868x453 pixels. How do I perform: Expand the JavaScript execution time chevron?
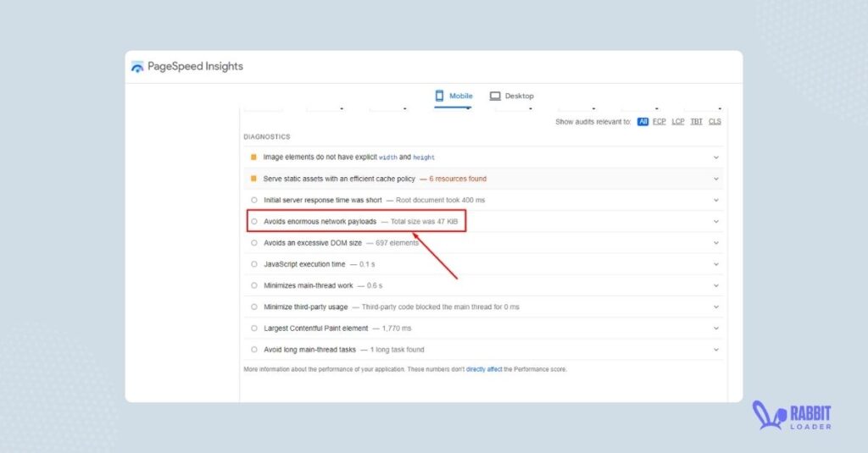pyautogui.click(x=715, y=264)
